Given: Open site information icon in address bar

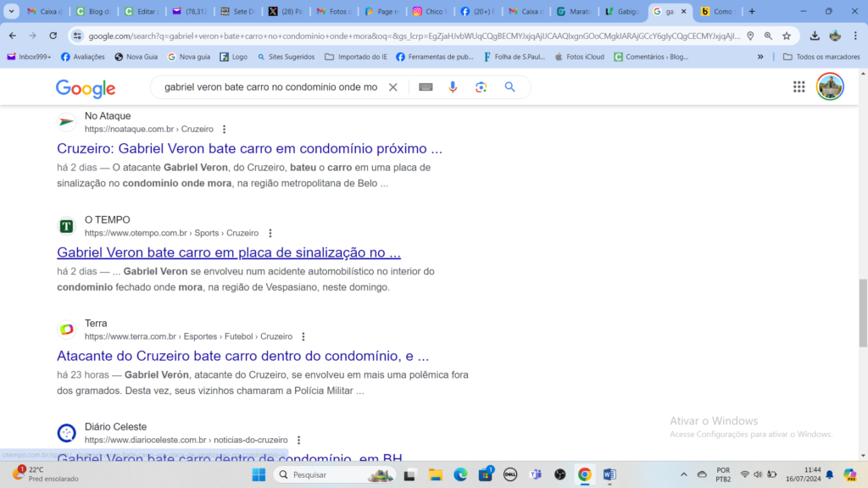Looking at the screenshot, I should [x=77, y=36].
